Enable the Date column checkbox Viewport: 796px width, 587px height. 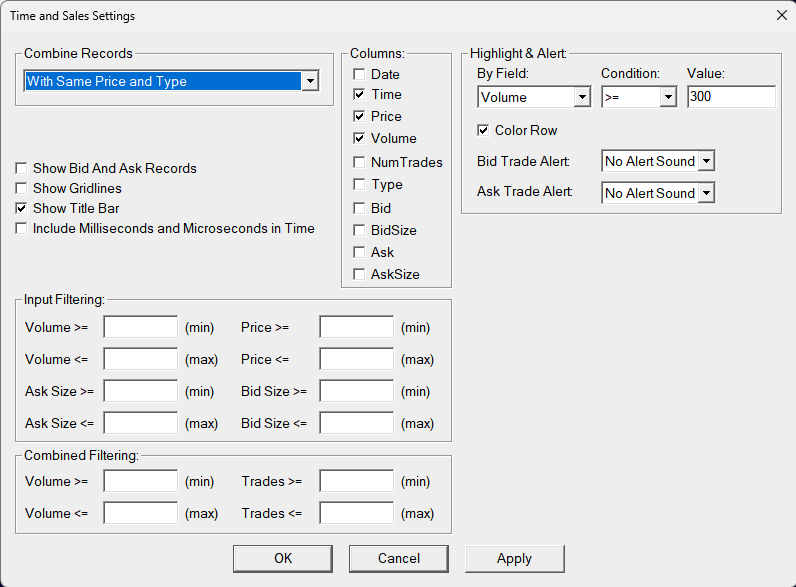[359, 74]
